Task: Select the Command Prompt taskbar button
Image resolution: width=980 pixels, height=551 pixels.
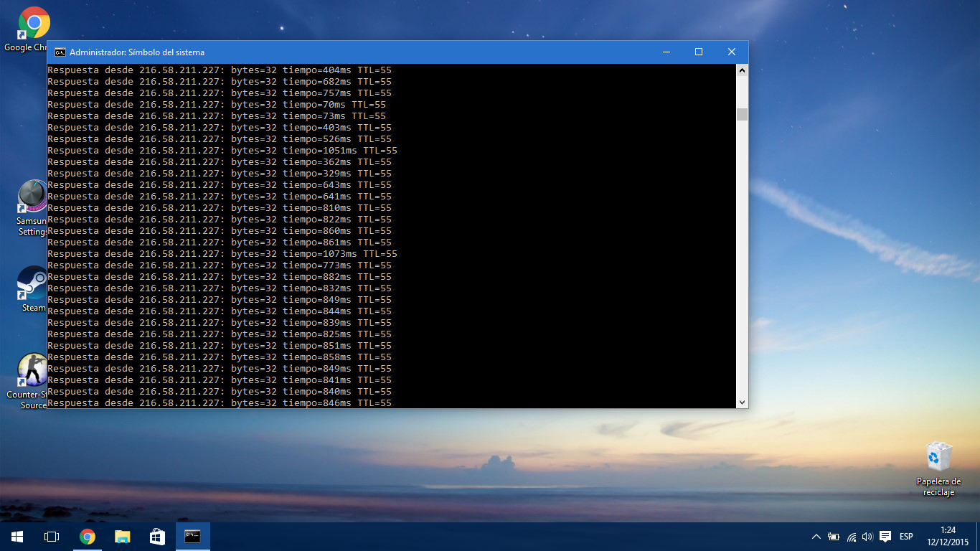Action: coord(193,537)
